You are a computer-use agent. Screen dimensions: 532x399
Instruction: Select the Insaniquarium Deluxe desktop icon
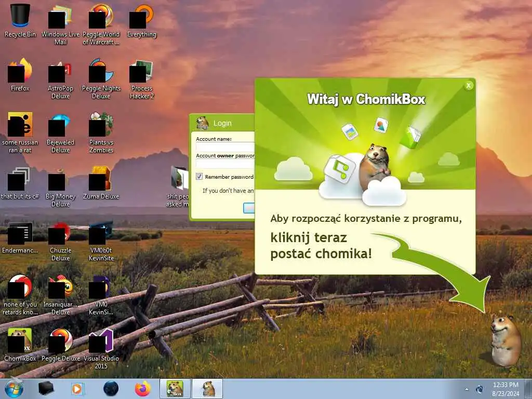click(60, 295)
